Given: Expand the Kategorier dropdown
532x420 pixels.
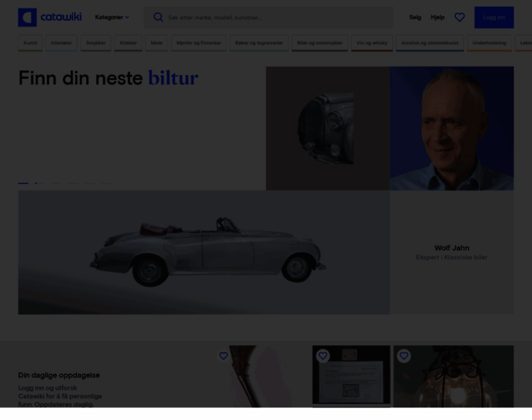Looking at the screenshot, I should 112,17.
